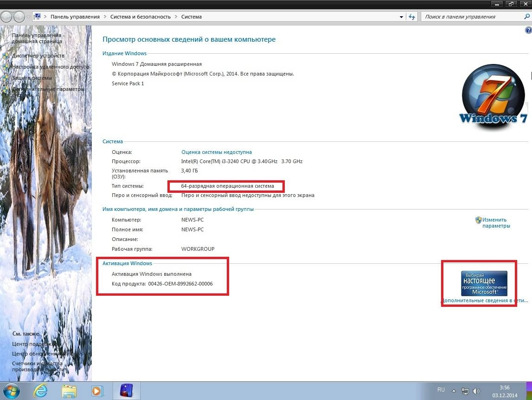Screen dimensions: 532x400
Task: Open Панель управления breadcrumb
Action: [75, 17]
